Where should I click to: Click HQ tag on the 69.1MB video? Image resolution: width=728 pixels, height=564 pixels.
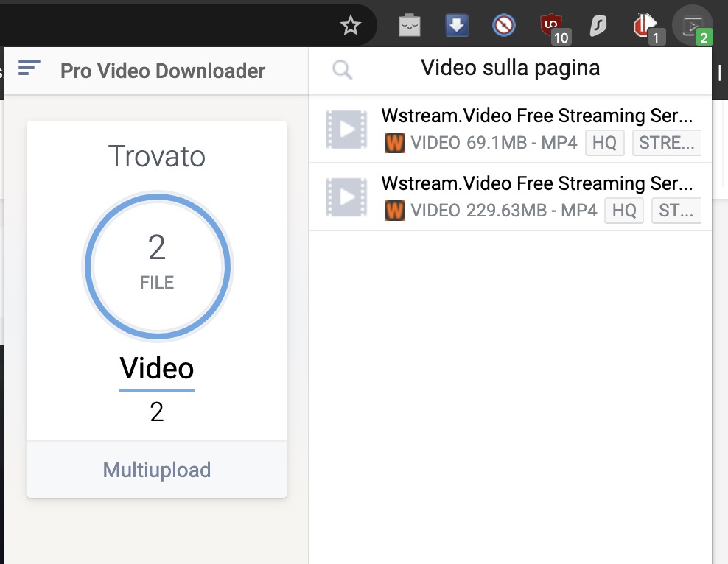(x=604, y=143)
